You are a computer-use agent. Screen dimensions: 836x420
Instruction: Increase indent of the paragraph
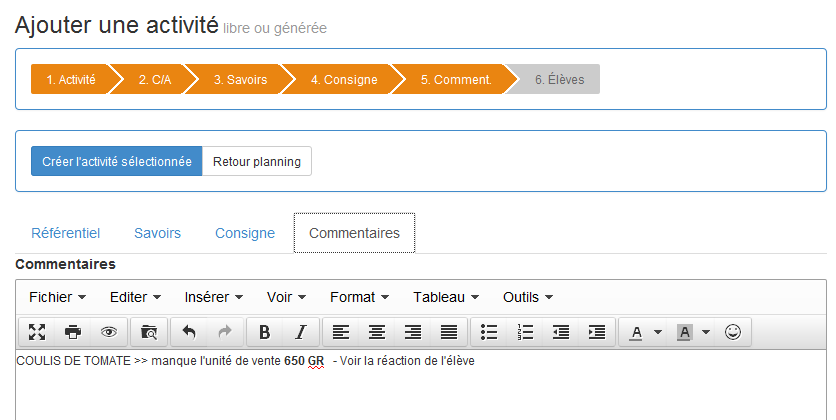597,332
